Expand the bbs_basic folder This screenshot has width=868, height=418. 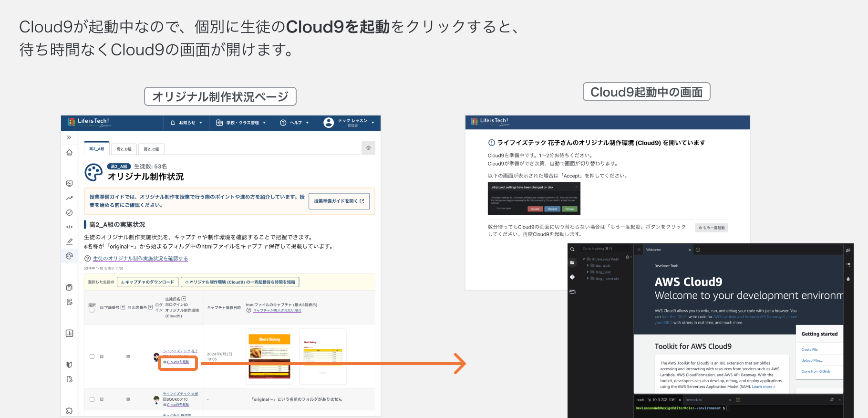(588, 265)
